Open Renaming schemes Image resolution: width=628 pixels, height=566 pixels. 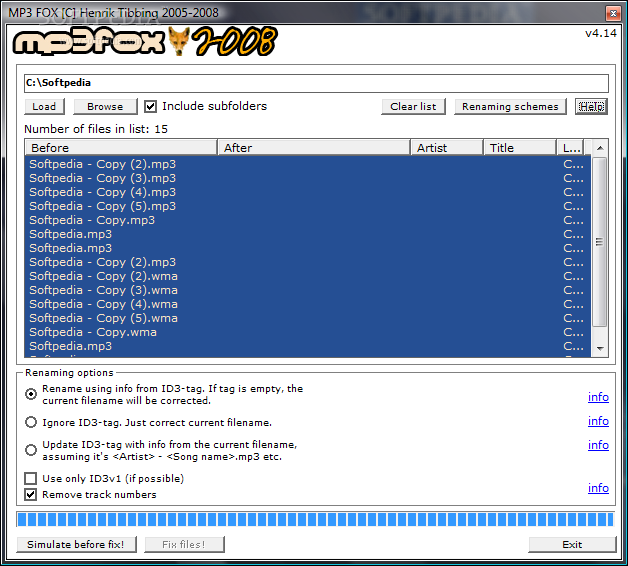(x=510, y=107)
